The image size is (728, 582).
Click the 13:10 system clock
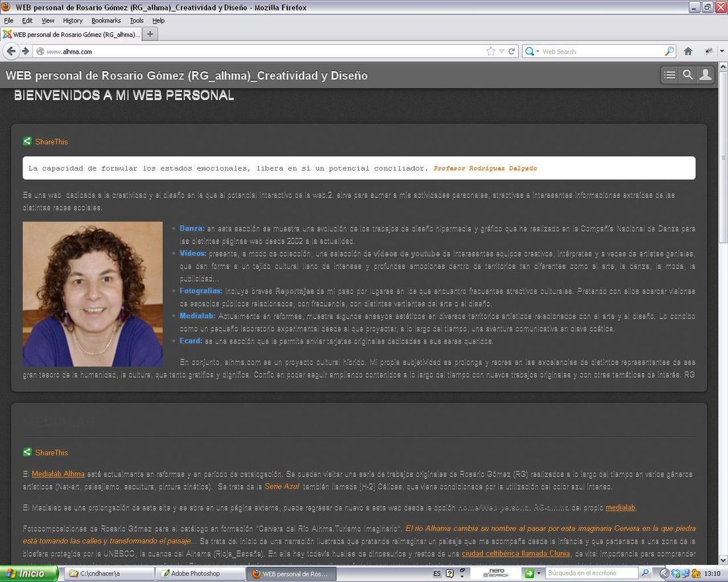[713, 574]
